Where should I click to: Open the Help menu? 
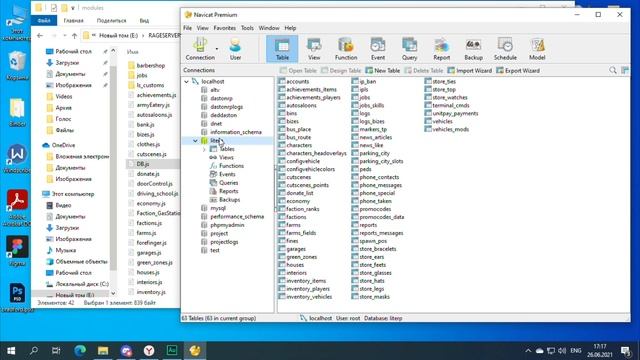[290, 28]
